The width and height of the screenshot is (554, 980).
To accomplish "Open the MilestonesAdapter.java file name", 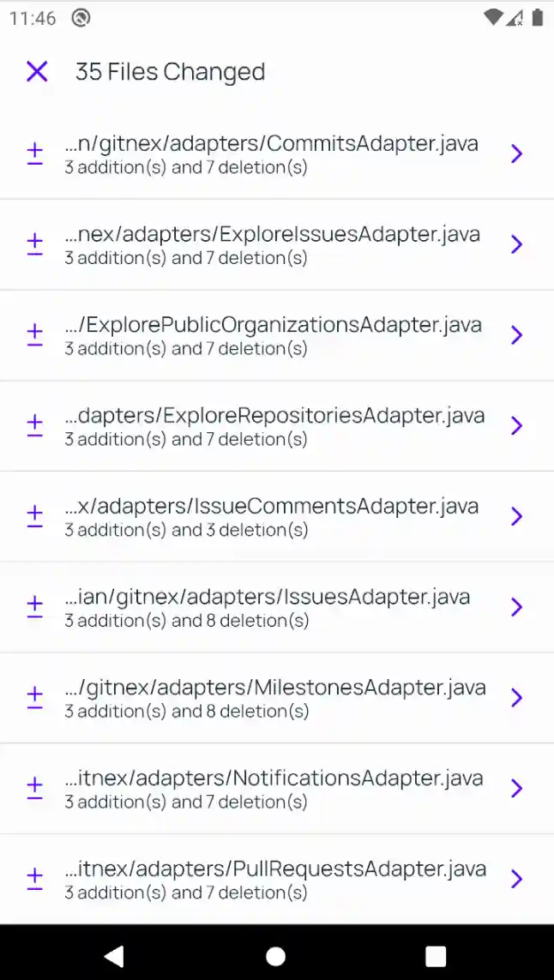I will [x=275, y=688].
